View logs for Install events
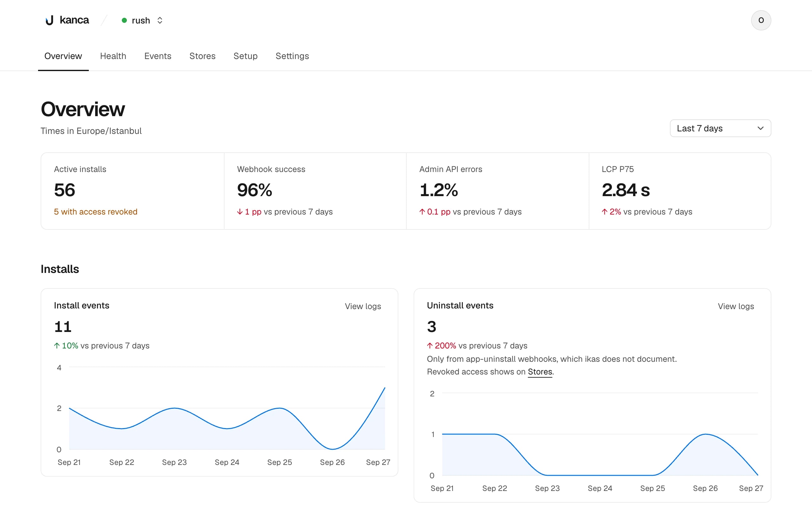The height and width of the screenshot is (523, 812). point(363,306)
